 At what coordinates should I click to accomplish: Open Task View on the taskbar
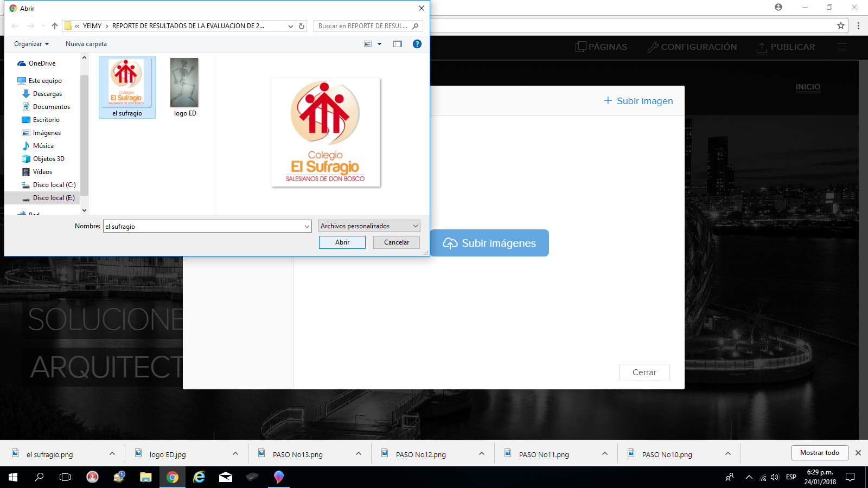[65, 477]
